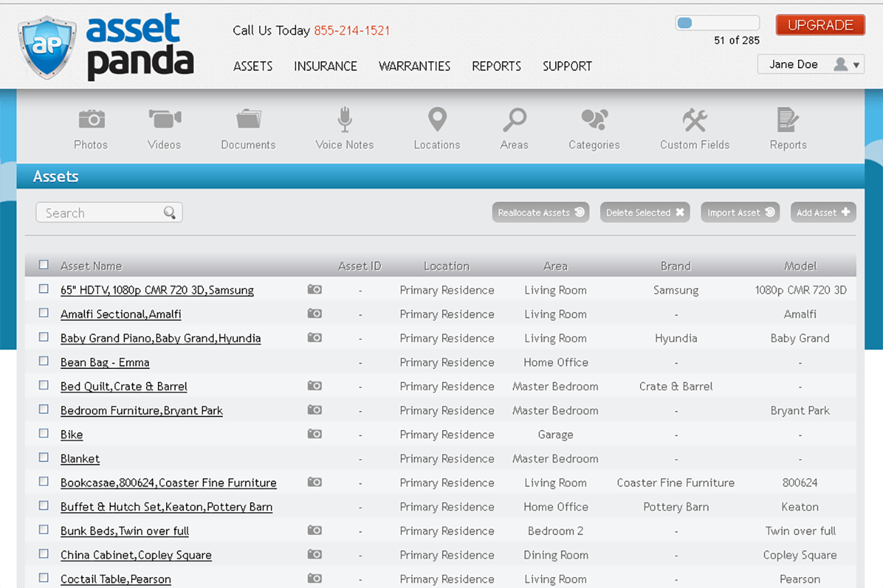Click the Import Asset button

[x=740, y=212]
